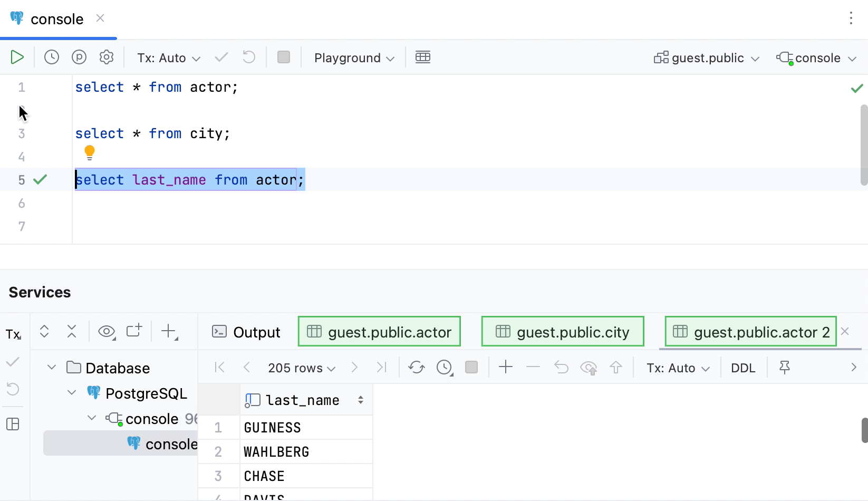868x501 pixels.
Task: Open the 205 rows page size dropdown
Action: click(301, 368)
